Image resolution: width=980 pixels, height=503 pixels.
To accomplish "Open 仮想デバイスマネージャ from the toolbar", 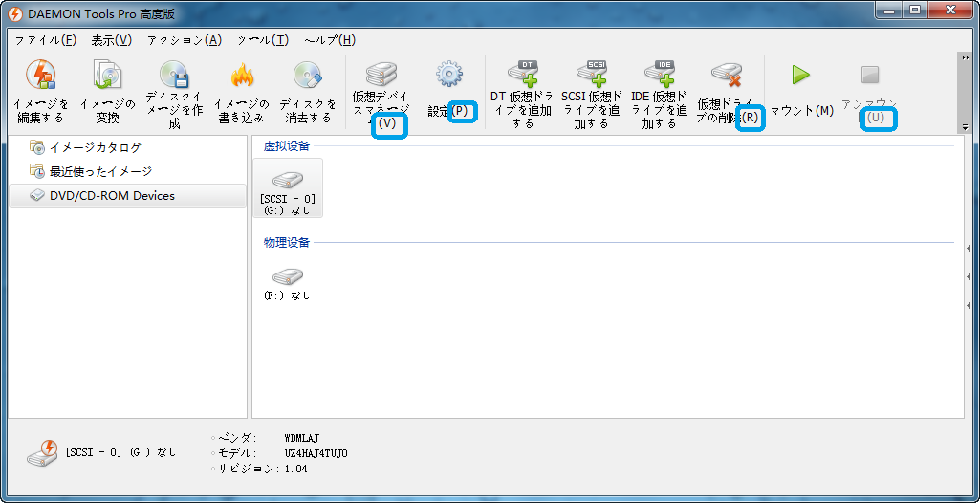I will tap(381, 76).
